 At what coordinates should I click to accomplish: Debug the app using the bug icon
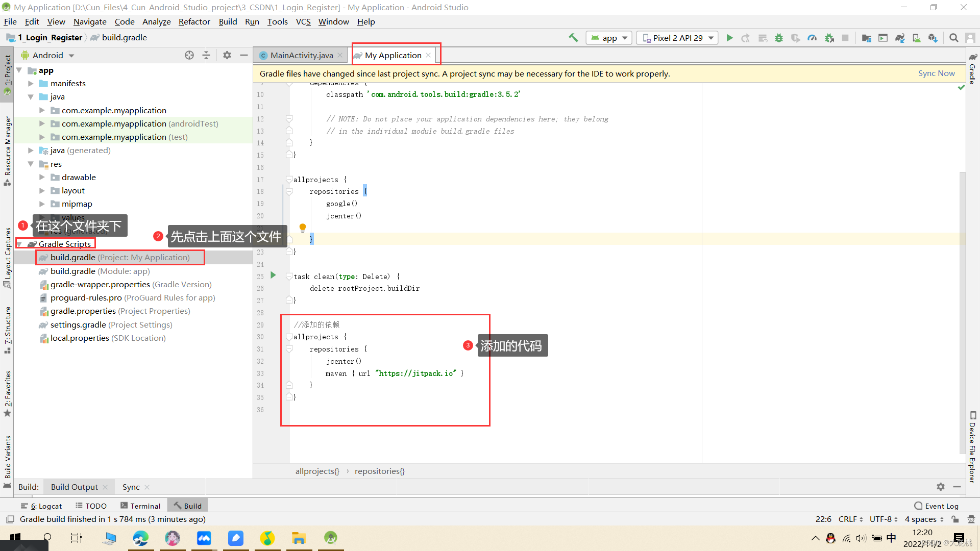pyautogui.click(x=779, y=37)
